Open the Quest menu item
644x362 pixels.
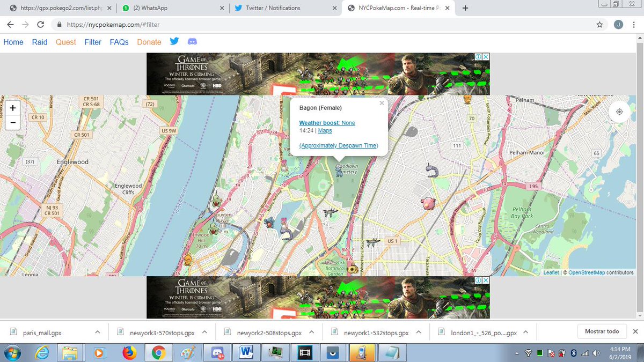[x=66, y=42]
